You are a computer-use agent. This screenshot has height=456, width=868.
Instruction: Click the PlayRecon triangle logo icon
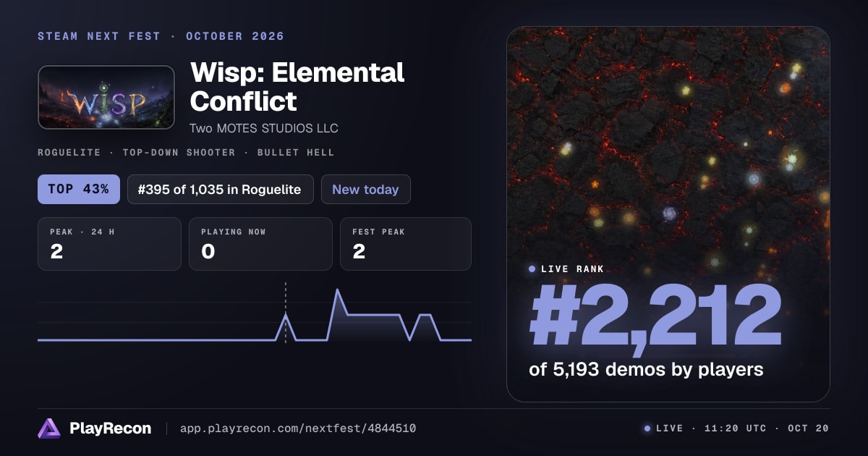(x=49, y=428)
